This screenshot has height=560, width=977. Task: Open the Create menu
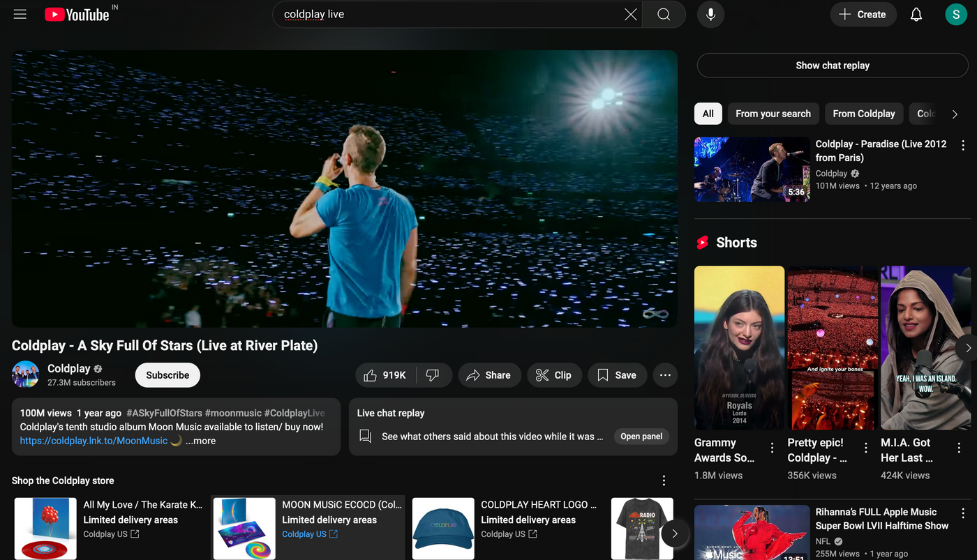(863, 14)
